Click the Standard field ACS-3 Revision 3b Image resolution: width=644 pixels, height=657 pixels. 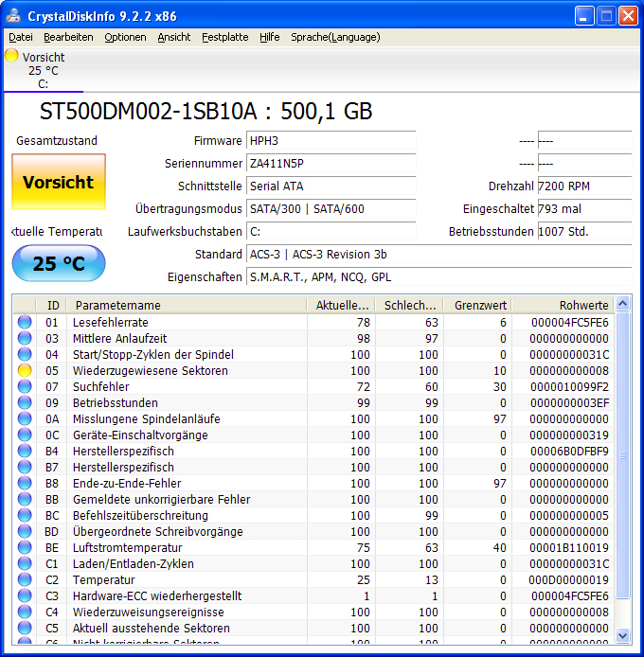point(438,255)
